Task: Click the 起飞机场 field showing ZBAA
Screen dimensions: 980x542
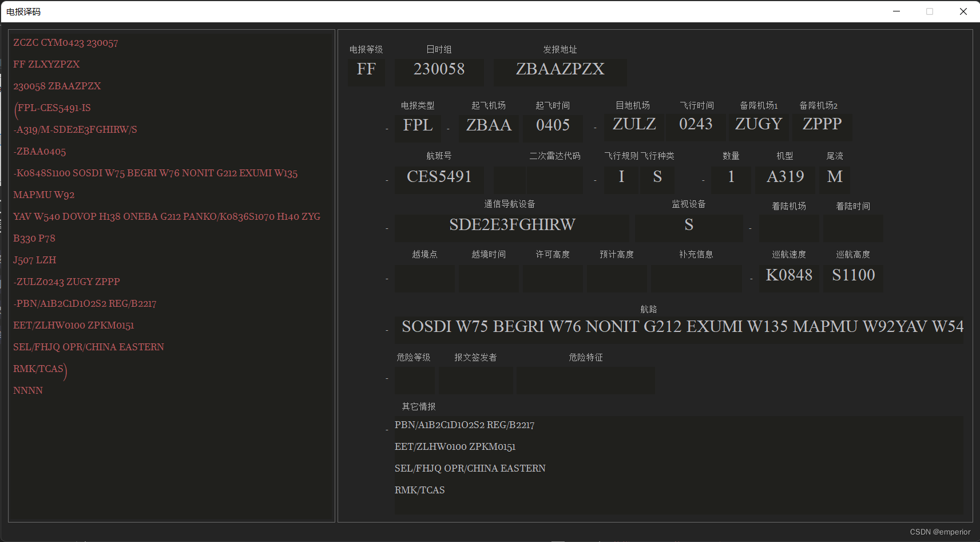Action: [489, 126]
